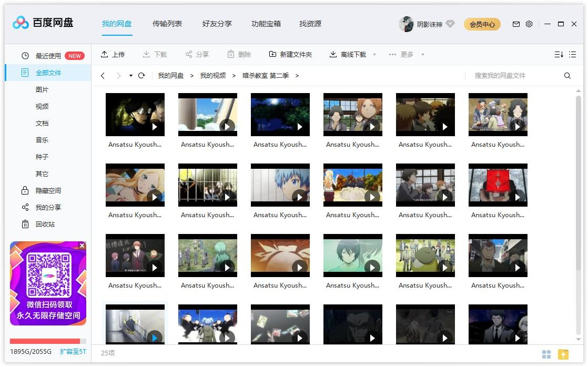Toggle the grid view icon near bottom right

546,354
